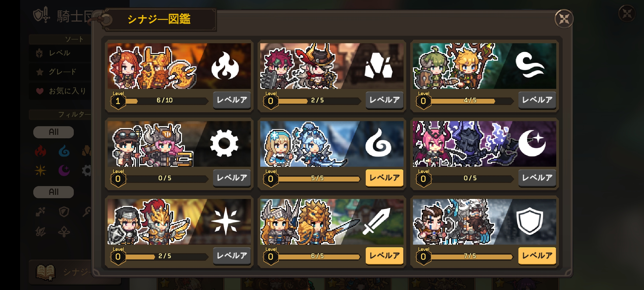
Task: Toggle the dark moon element filter
Action: click(64, 171)
